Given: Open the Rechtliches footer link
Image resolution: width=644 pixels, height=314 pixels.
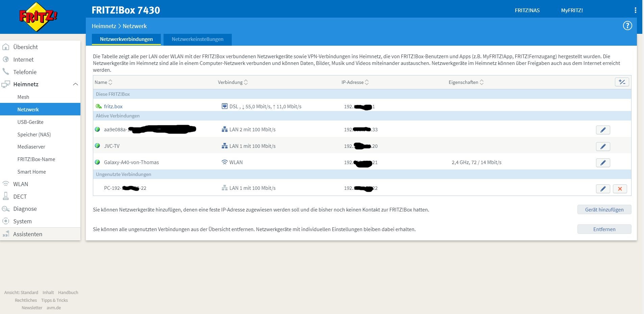Looking at the screenshot, I should coord(26,300).
